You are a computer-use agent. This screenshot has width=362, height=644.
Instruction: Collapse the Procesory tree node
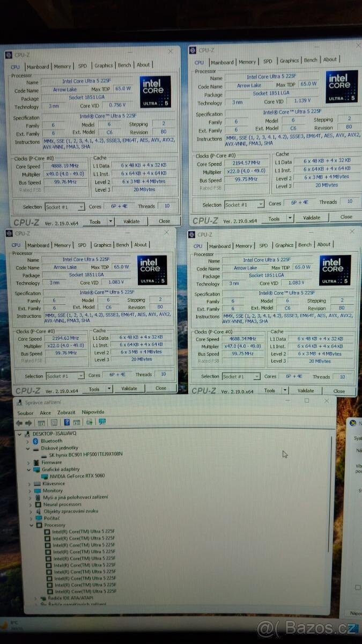[31, 525]
